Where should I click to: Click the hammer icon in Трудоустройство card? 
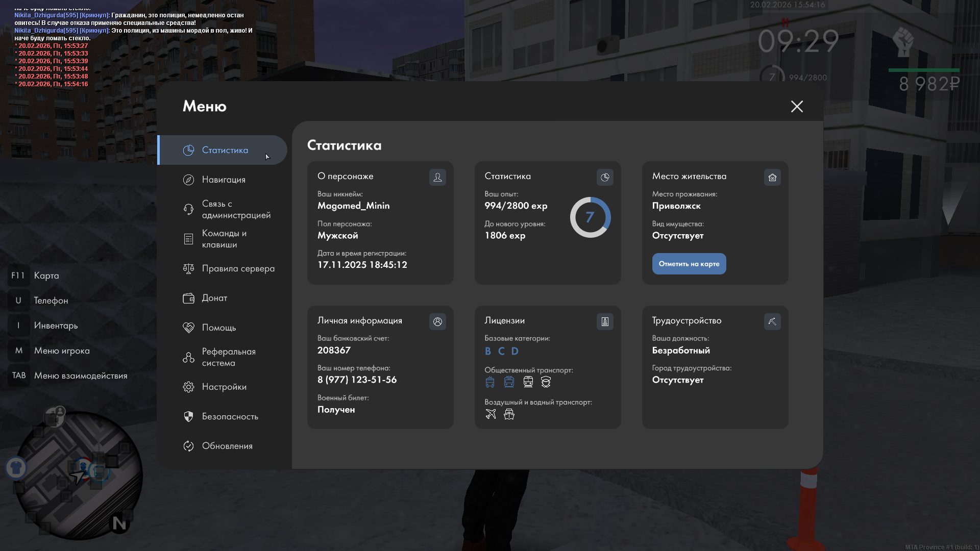772,321
